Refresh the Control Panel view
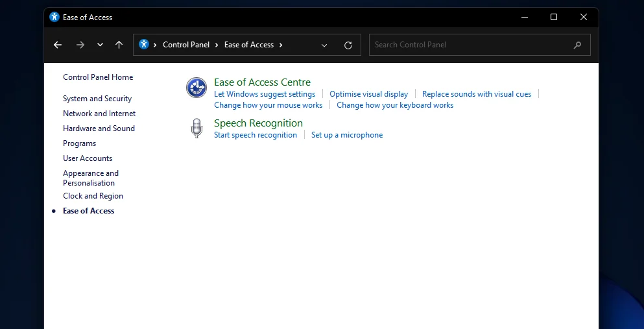This screenshot has height=329, width=644. tap(348, 45)
